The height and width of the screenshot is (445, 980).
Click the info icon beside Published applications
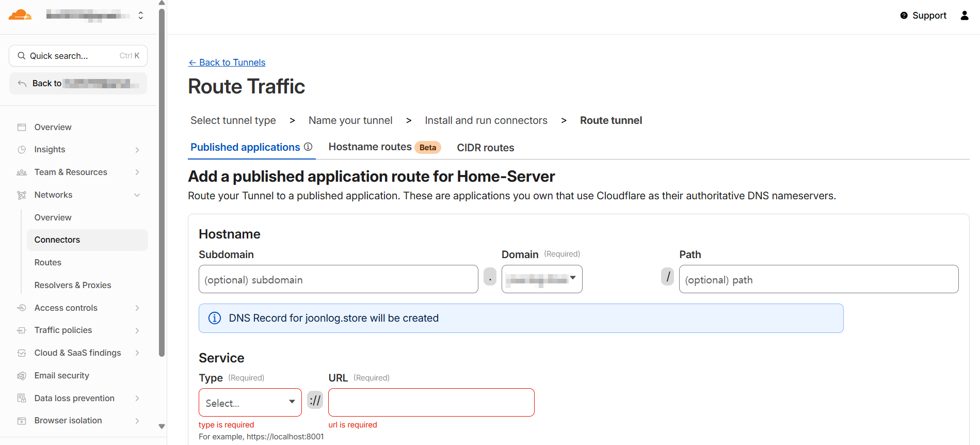(x=308, y=147)
